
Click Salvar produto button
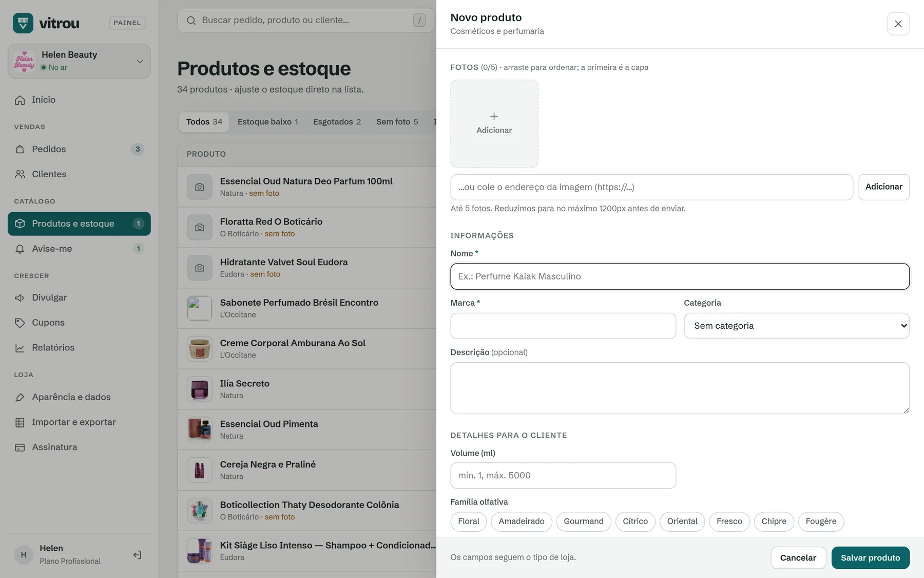pyautogui.click(x=871, y=558)
